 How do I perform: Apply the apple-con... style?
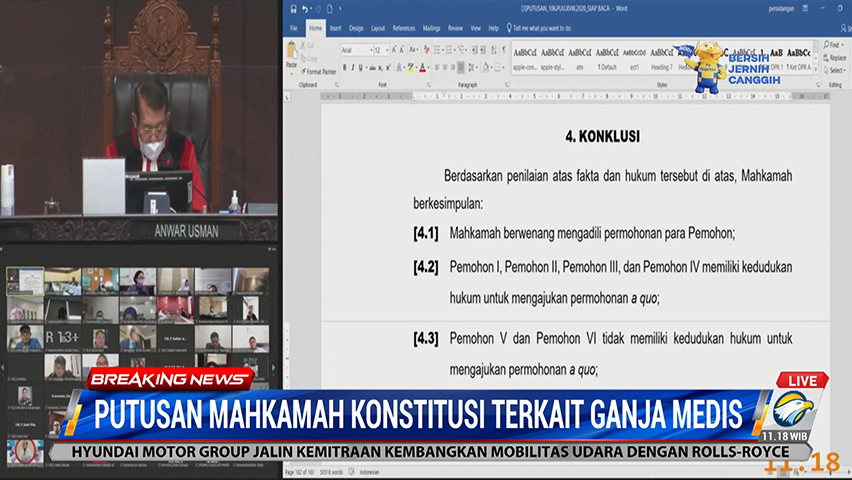click(525, 59)
